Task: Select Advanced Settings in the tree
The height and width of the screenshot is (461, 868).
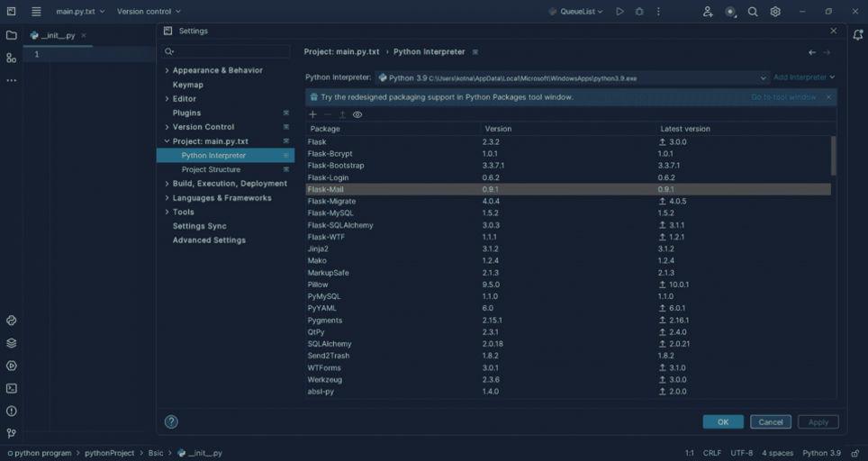Action: (209, 240)
